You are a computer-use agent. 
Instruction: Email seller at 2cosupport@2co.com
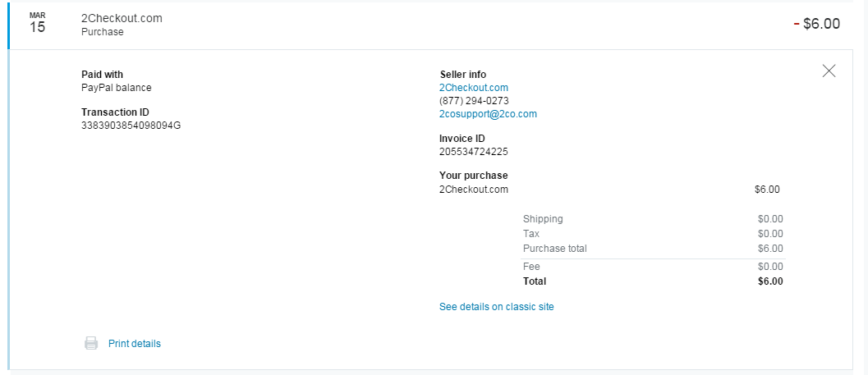click(x=488, y=114)
